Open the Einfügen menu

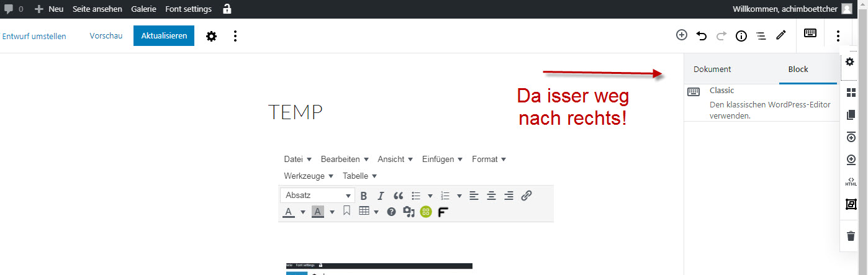(442, 160)
